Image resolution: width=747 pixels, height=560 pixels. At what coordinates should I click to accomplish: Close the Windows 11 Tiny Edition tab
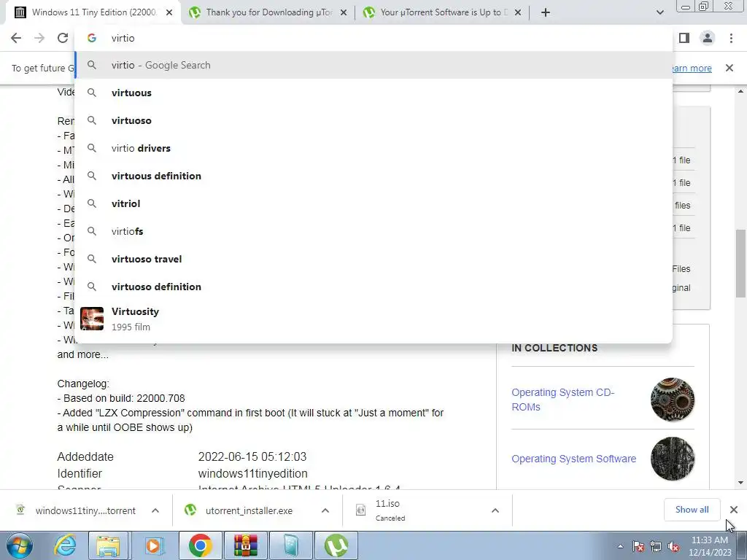pos(169,12)
